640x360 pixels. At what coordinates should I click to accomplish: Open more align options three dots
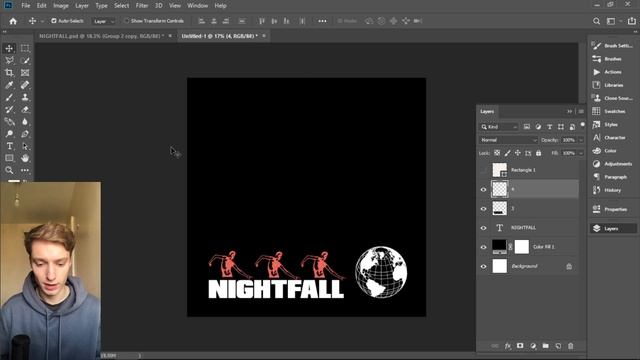coord(322,21)
